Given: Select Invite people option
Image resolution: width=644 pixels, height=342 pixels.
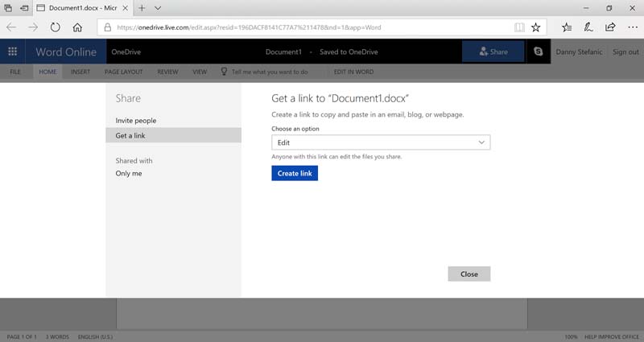Looking at the screenshot, I should click(x=136, y=121).
